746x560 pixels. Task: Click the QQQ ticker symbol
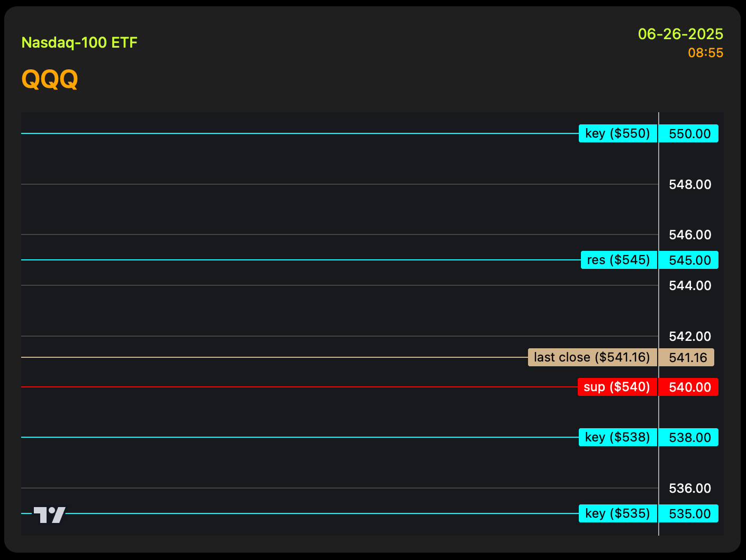point(50,79)
